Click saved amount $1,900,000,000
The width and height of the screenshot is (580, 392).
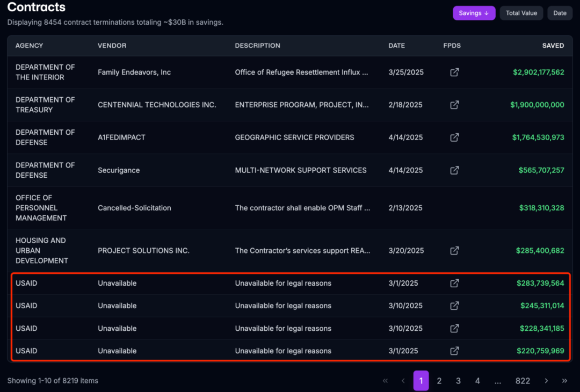[537, 105]
